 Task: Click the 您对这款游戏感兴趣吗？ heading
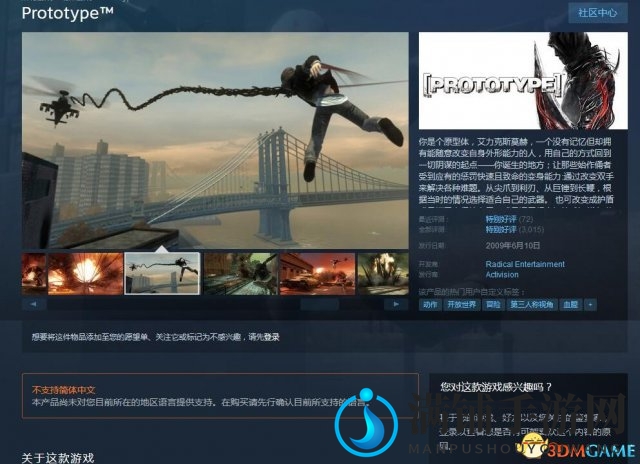pos(496,387)
